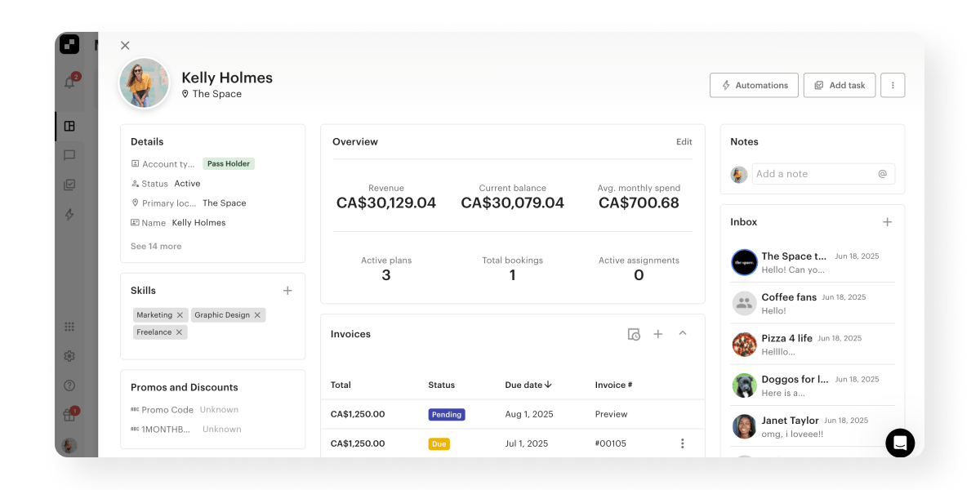The width and height of the screenshot is (980, 490).
Task: Remove the Marketing skill tag
Action: click(x=181, y=314)
